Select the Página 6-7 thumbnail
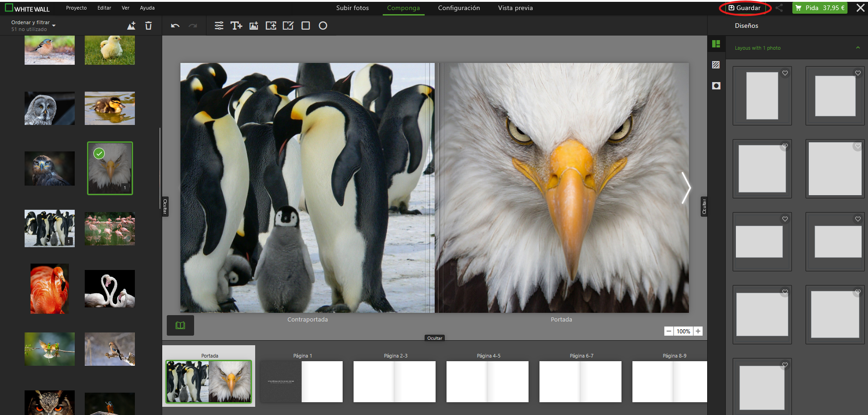Viewport: 868px width, 415px height. (580, 382)
